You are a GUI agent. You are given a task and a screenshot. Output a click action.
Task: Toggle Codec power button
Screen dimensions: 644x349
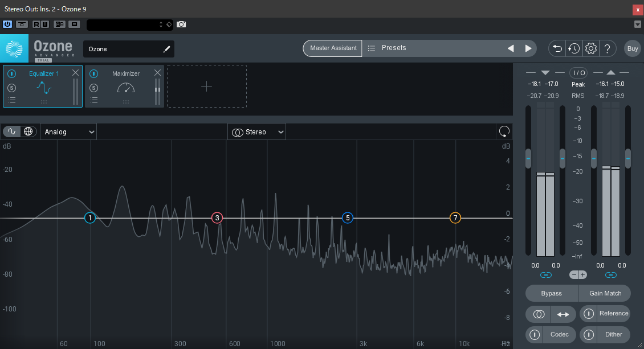(535, 335)
